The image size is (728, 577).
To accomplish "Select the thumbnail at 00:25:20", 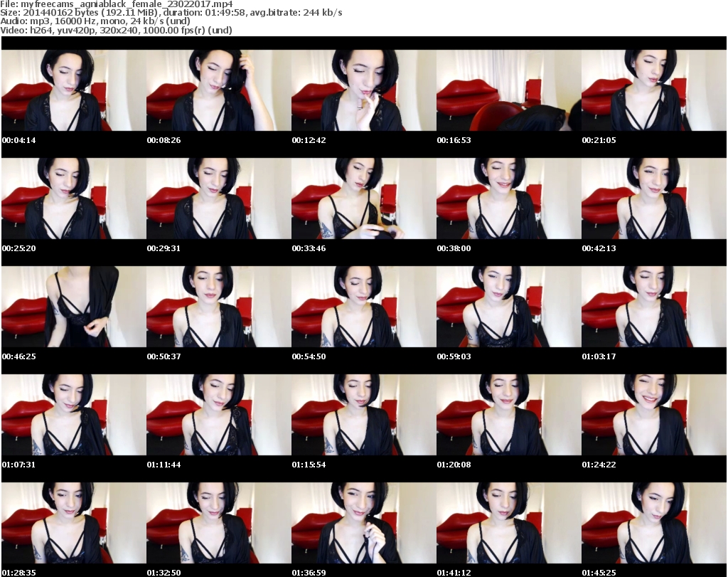I will 74,198.
